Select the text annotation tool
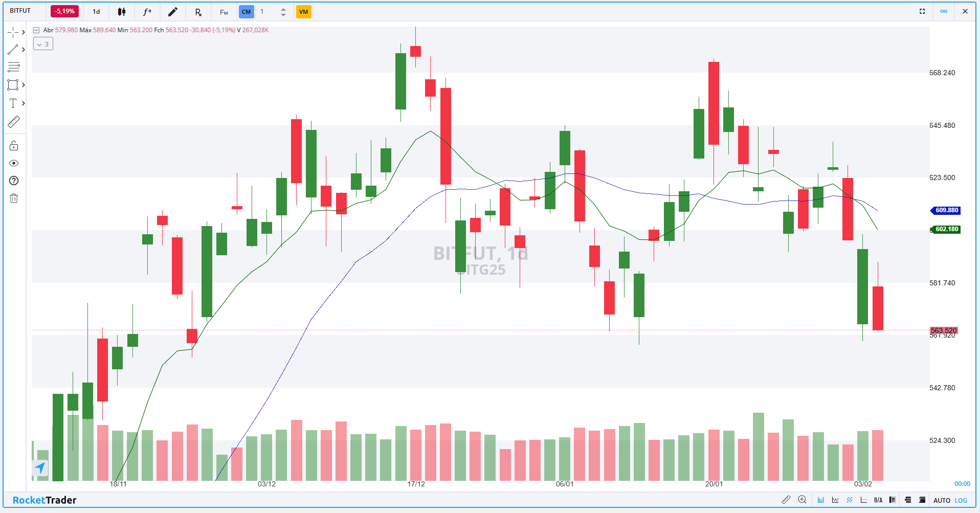 tap(13, 103)
